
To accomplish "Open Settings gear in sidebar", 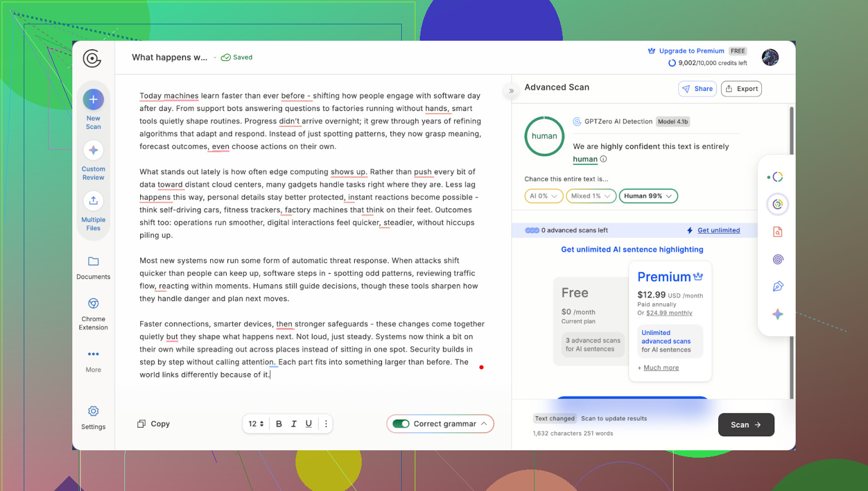I will pyautogui.click(x=93, y=411).
